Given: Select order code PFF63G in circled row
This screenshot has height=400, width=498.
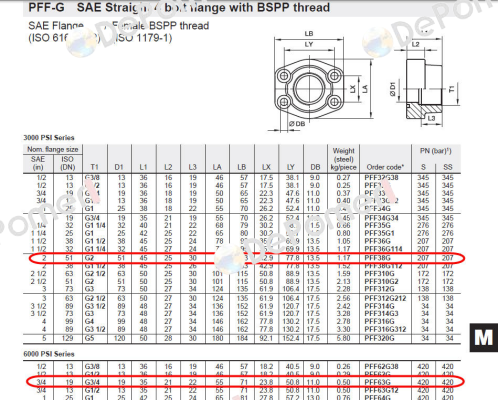Looking at the screenshot, I should (377, 382).
